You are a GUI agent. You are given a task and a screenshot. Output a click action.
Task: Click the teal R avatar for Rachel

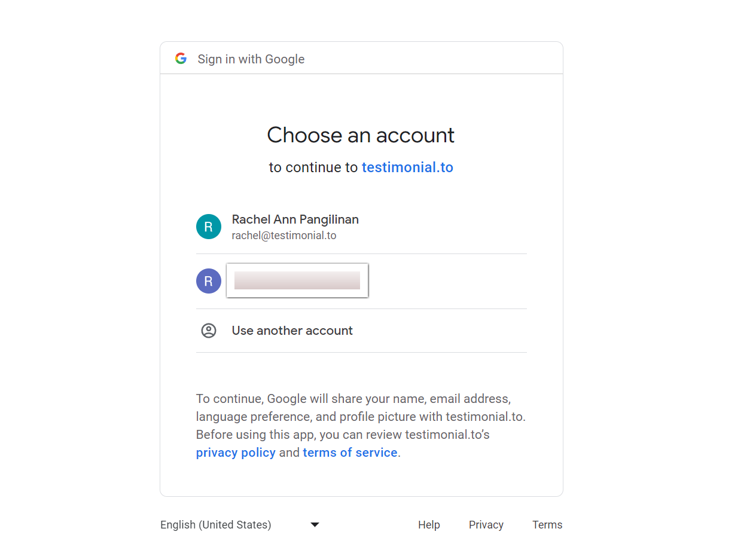pyautogui.click(x=209, y=227)
